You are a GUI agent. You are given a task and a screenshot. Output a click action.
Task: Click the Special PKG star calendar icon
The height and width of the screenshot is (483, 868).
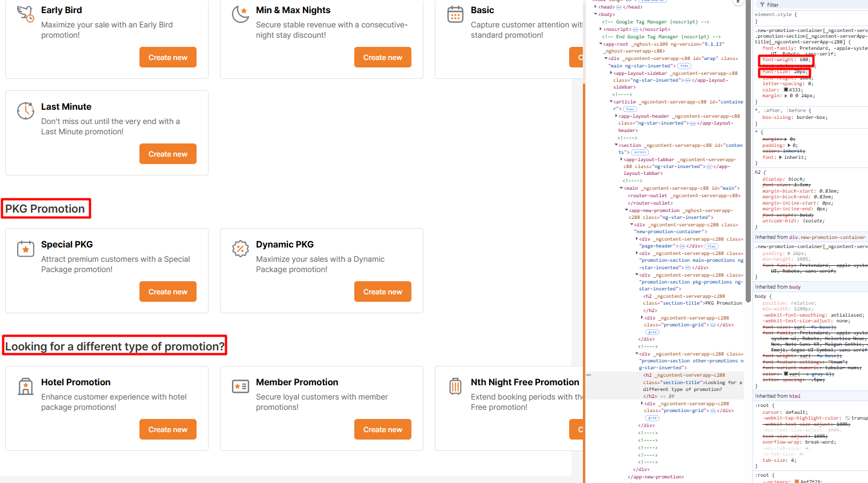(x=25, y=248)
